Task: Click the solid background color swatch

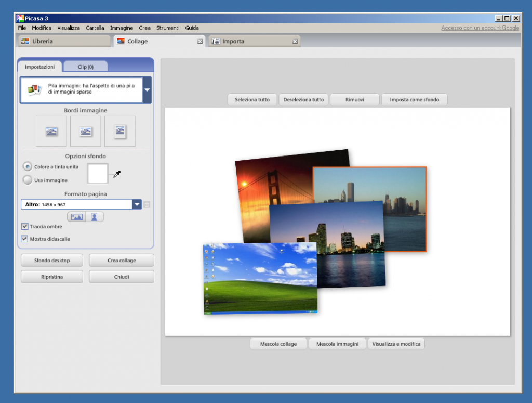Action: click(x=97, y=174)
